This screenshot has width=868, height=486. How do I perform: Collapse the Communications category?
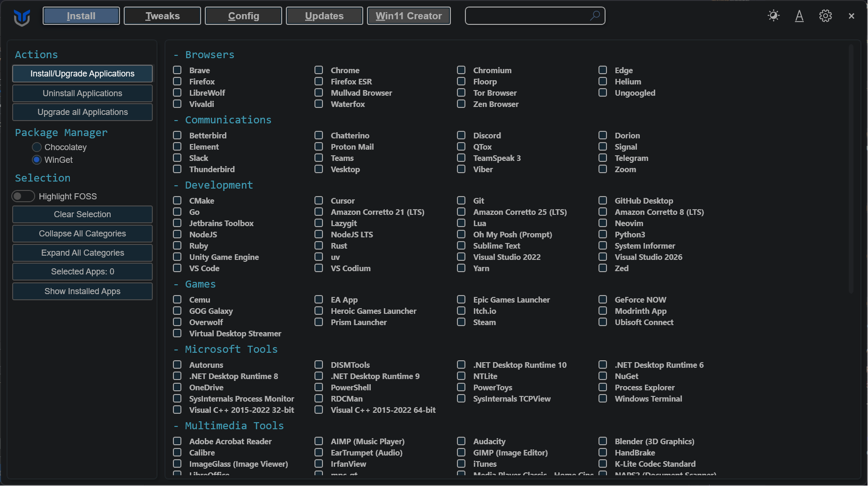pos(222,120)
